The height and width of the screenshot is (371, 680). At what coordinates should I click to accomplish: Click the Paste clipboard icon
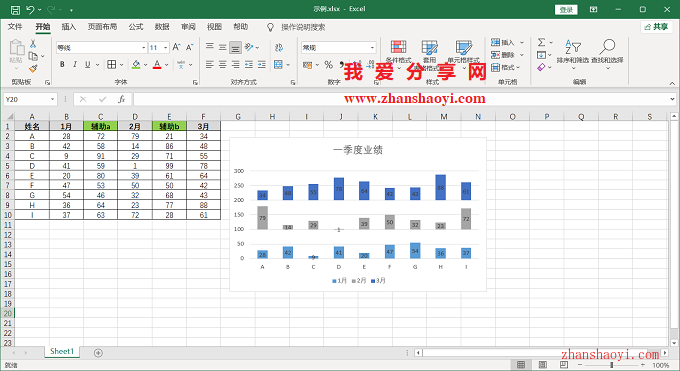click(16, 47)
